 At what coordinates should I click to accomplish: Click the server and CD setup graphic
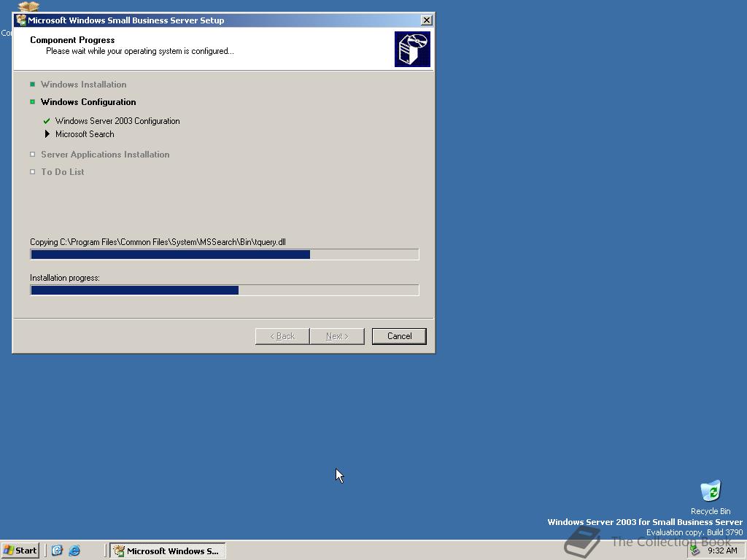pyautogui.click(x=412, y=49)
